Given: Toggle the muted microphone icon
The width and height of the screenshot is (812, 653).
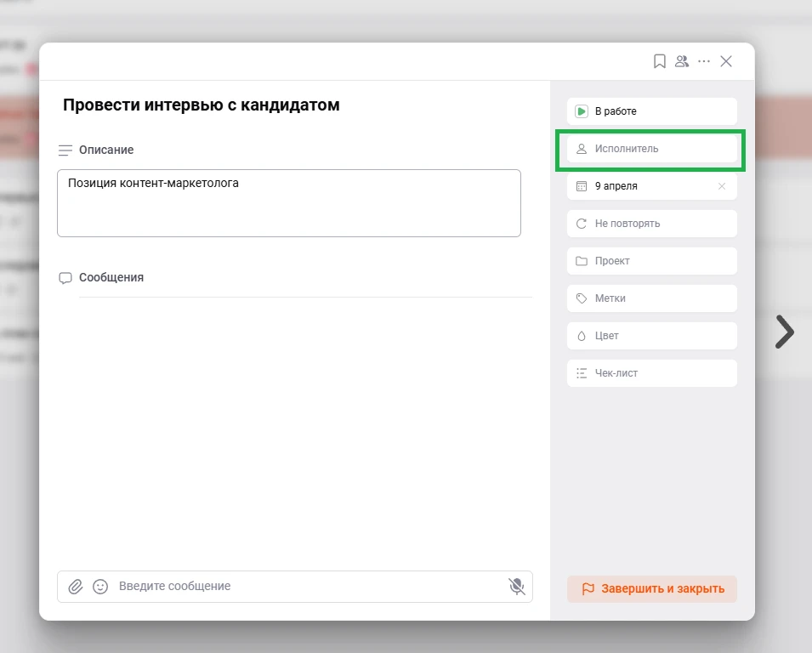Looking at the screenshot, I should pyautogui.click(x=516, y=586).
